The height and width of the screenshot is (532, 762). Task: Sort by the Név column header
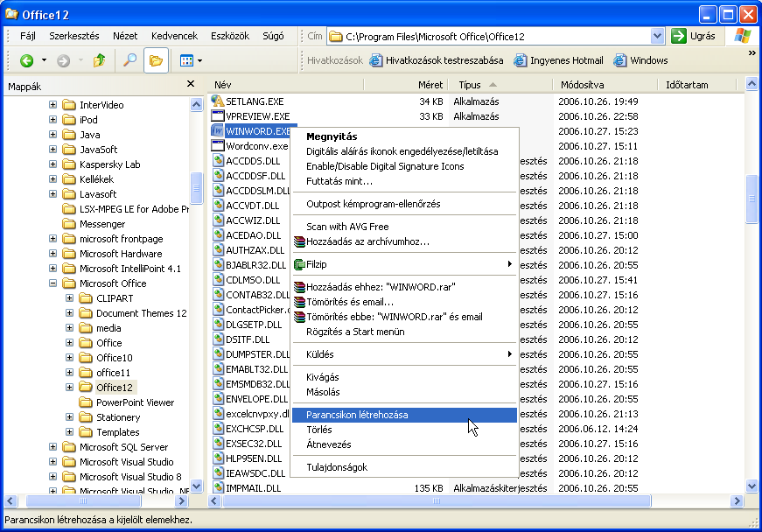pyautogui.click(x=286, y=85)
